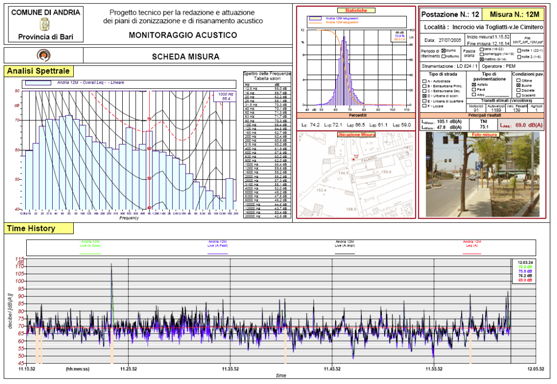Toggle the diurno period checkbox

(x=443, y=51)
